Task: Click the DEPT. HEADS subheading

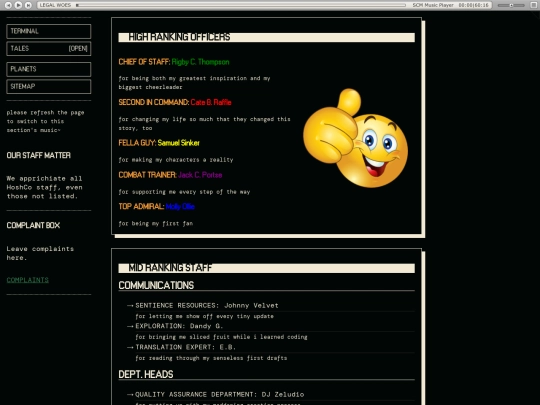Action: (146, 374)
